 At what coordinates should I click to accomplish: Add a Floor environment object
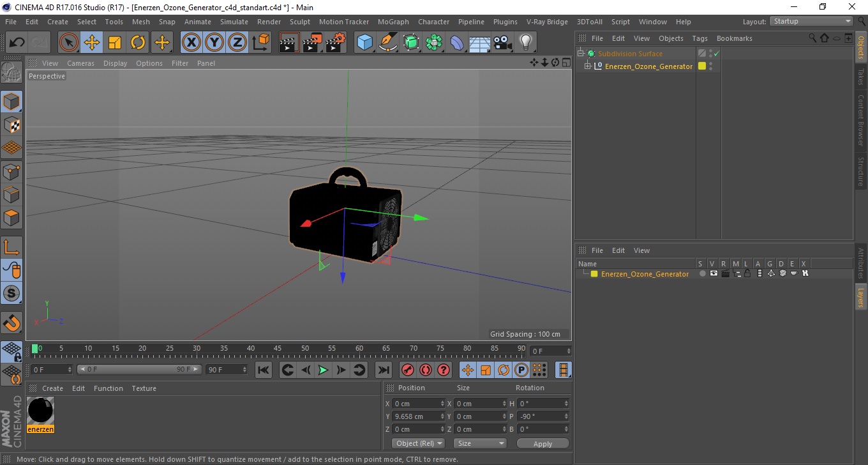click(480, 43)
